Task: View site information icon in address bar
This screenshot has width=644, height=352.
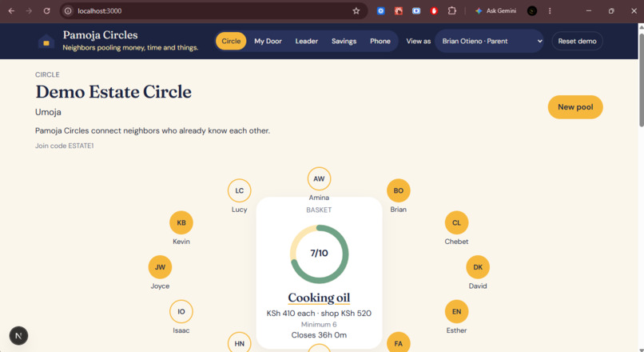Action: [x=68, y=11]
